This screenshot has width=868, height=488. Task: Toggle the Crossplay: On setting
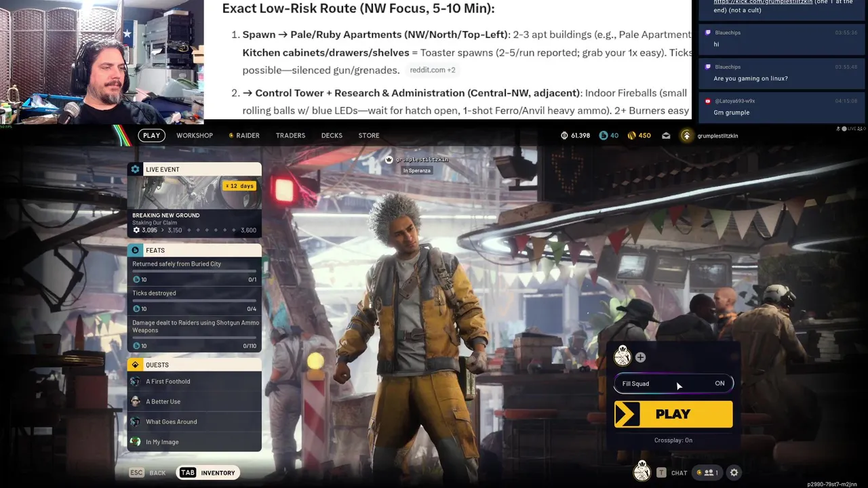(x=673, y=441)
